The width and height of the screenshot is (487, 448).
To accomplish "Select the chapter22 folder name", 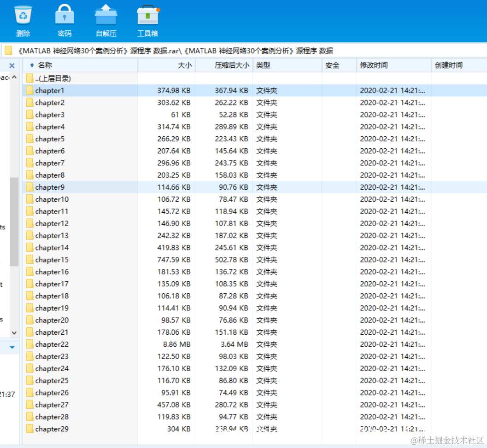I will click(52, 344).
